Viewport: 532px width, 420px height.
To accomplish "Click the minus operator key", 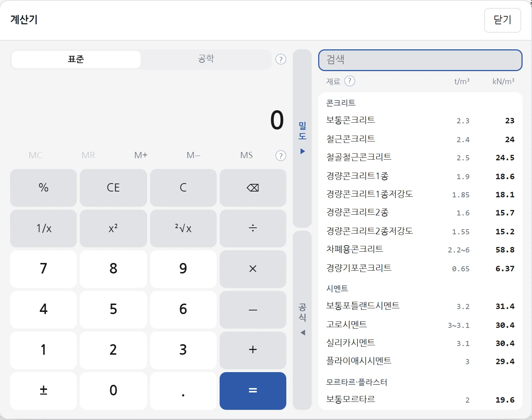I will click(253, 309).
